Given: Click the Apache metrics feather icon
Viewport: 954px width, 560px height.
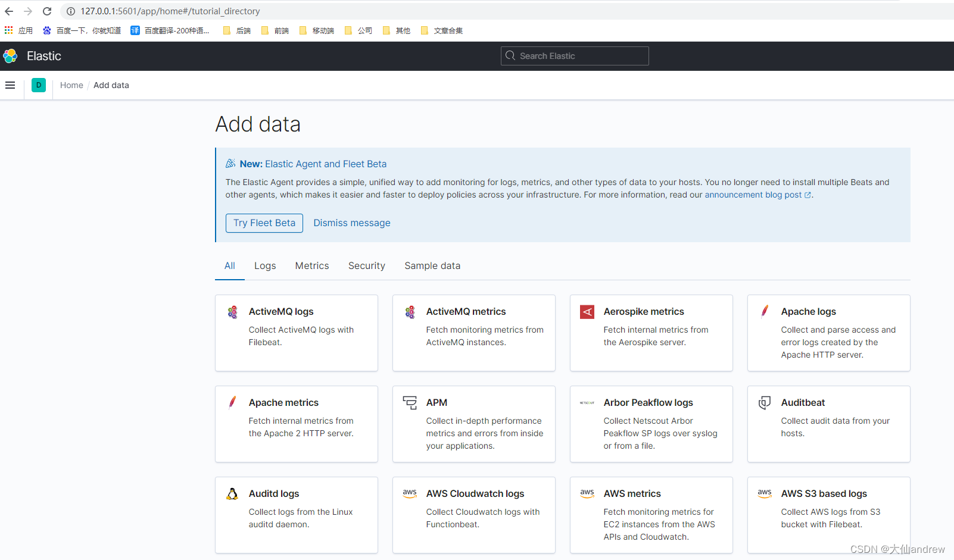Looking at the screenshot, I should click(232, 402).
